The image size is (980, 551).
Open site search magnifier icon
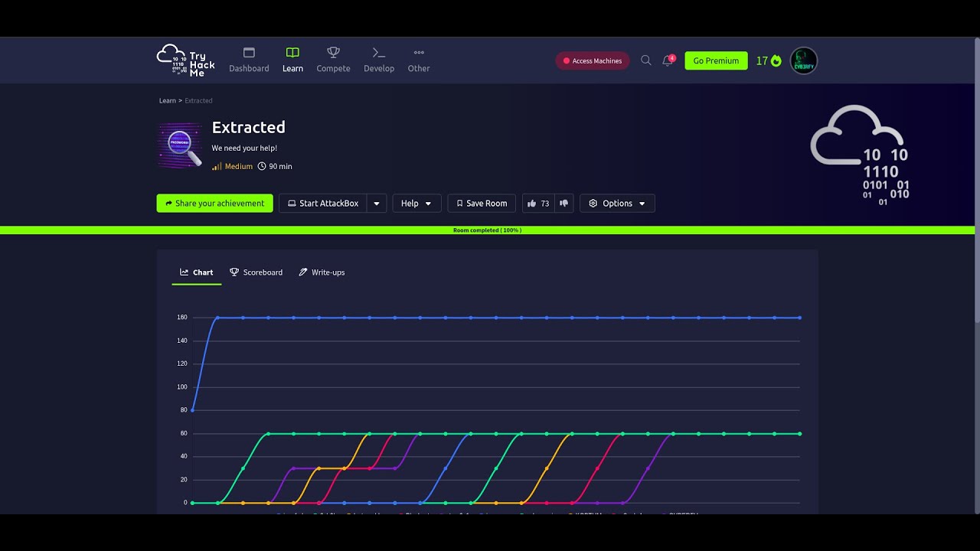tap(646, 60)
